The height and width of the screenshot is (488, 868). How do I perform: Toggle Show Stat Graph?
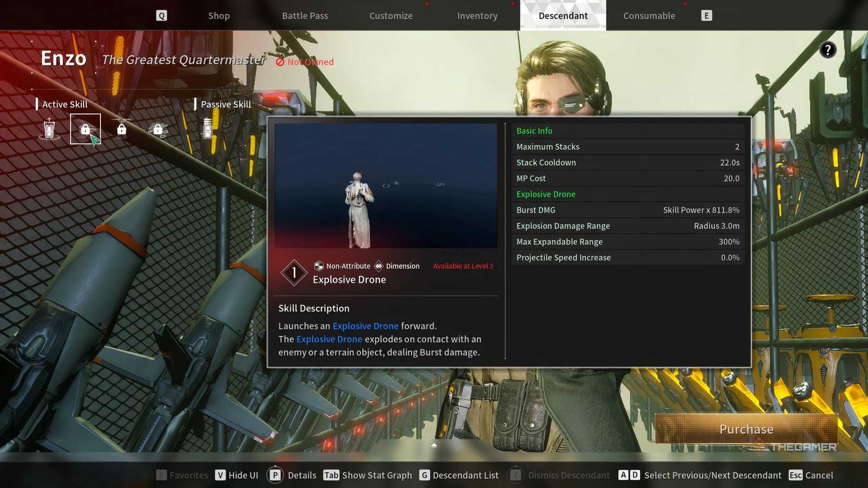coord(368,475)
